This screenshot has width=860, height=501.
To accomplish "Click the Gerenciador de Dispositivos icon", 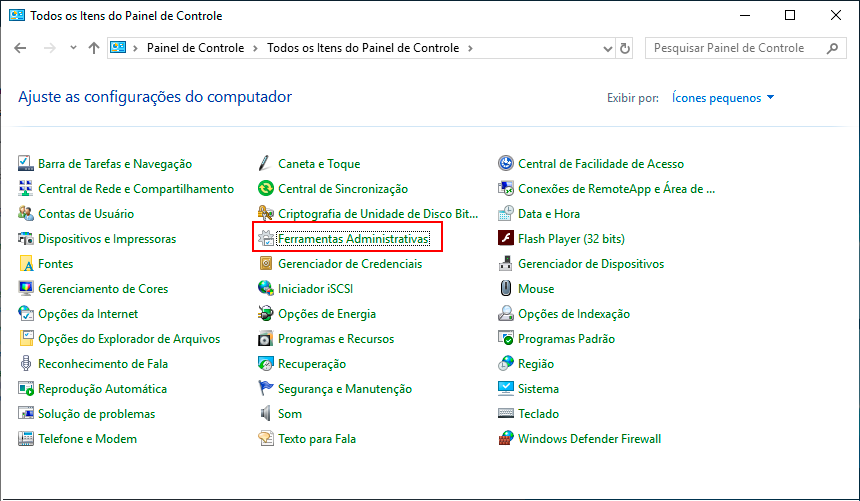I will [506, 264].
